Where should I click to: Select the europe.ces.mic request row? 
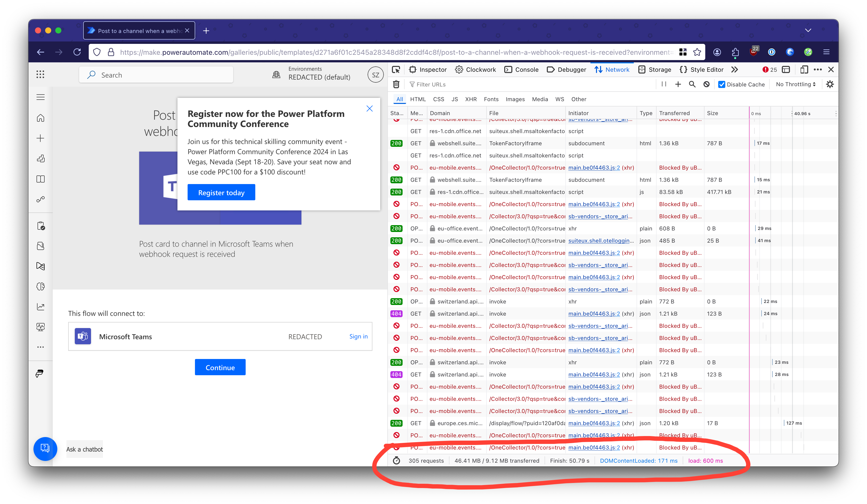point(613,423)
